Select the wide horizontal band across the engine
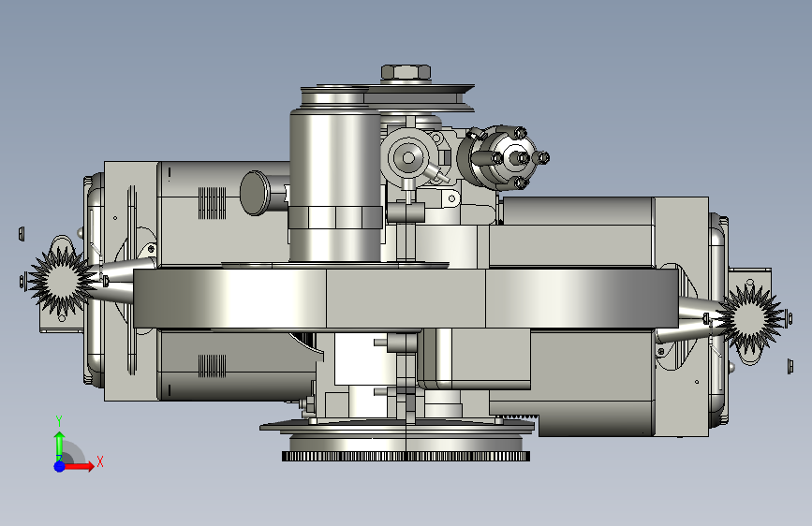This screenshot has height=526, width=812. pyautogui.click(x=406, y=299)
